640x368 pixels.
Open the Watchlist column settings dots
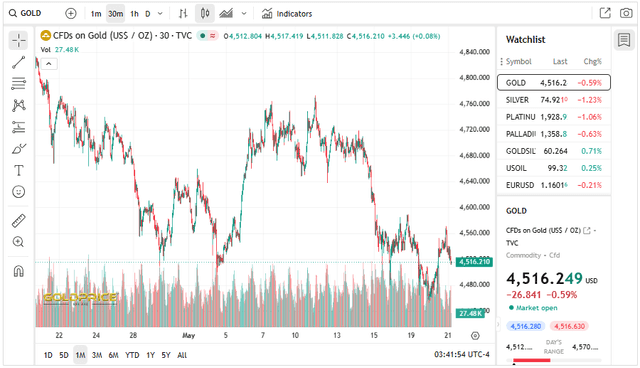502,62
